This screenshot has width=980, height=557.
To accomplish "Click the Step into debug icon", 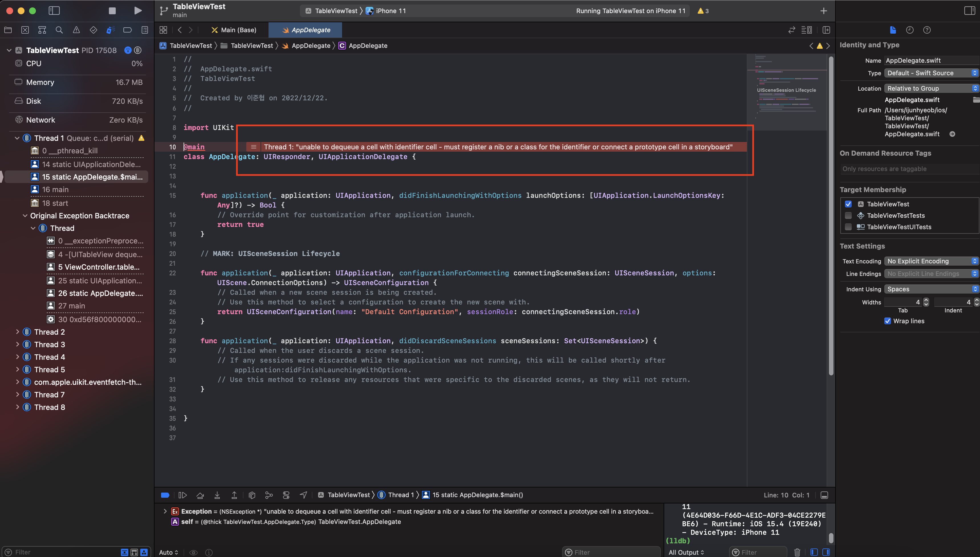I will tap(217, 495).
